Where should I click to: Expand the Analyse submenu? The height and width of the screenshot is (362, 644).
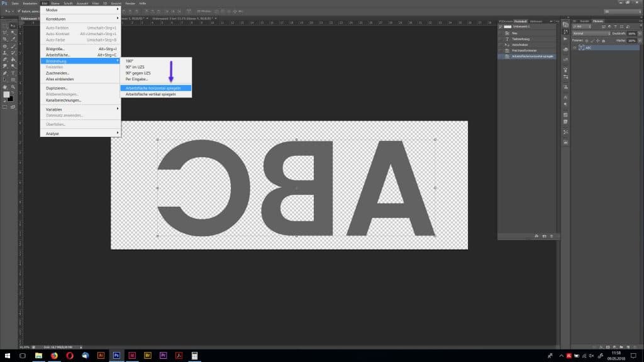pos(80,134)
